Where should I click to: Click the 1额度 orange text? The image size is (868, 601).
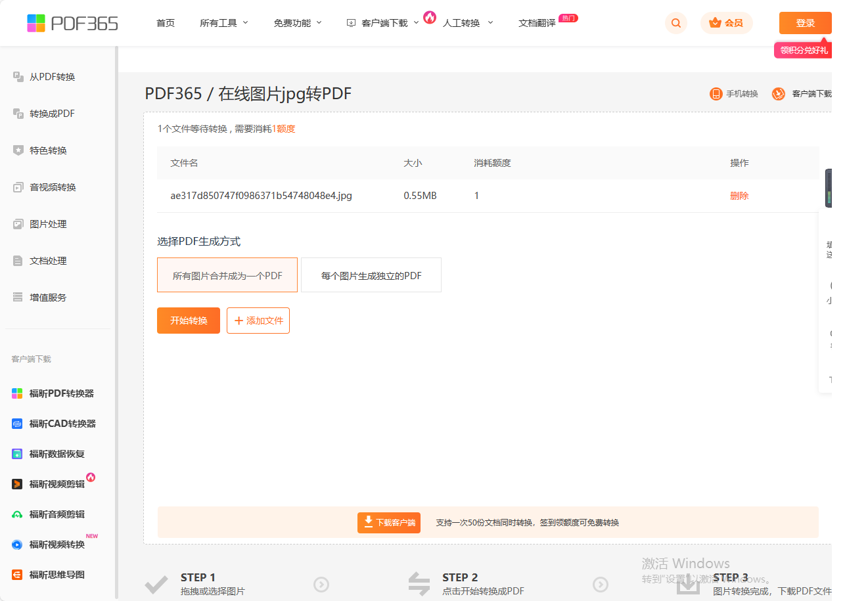point(284,129)
